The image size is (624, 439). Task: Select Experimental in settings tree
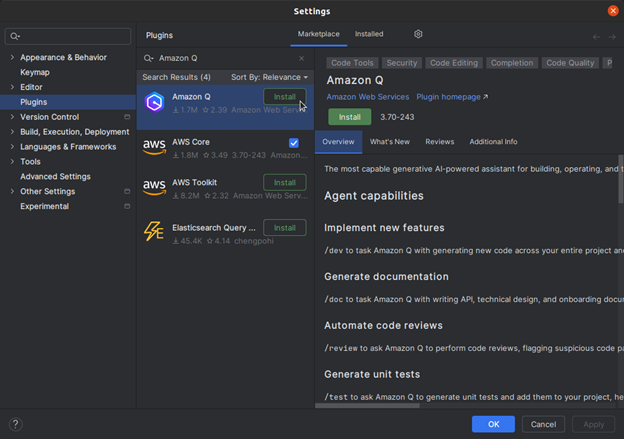(45, 207)
